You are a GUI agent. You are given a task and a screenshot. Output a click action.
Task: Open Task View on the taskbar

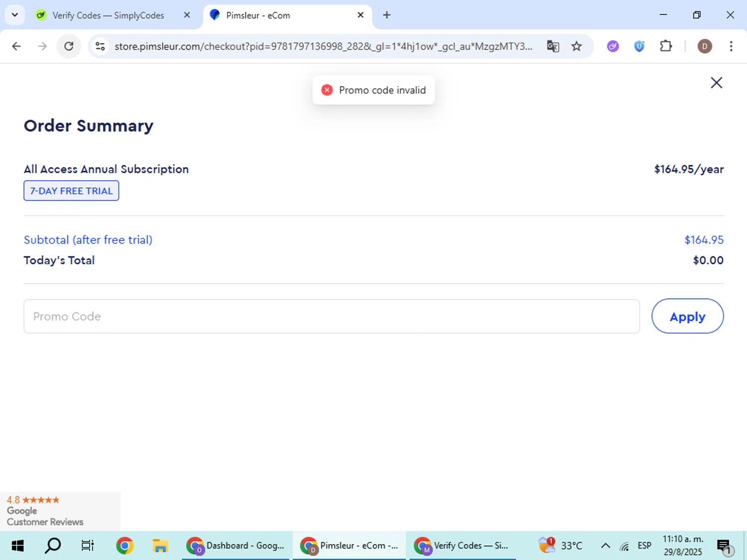88,546
